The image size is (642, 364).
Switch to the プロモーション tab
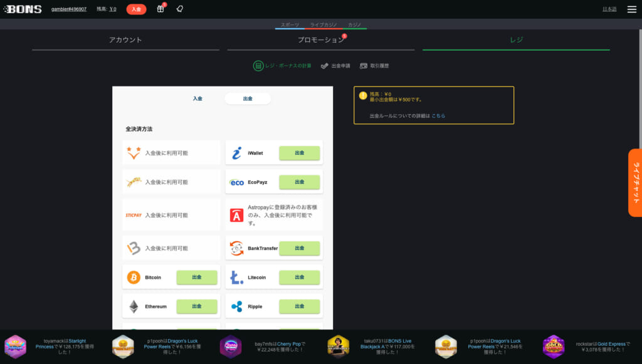321,39
